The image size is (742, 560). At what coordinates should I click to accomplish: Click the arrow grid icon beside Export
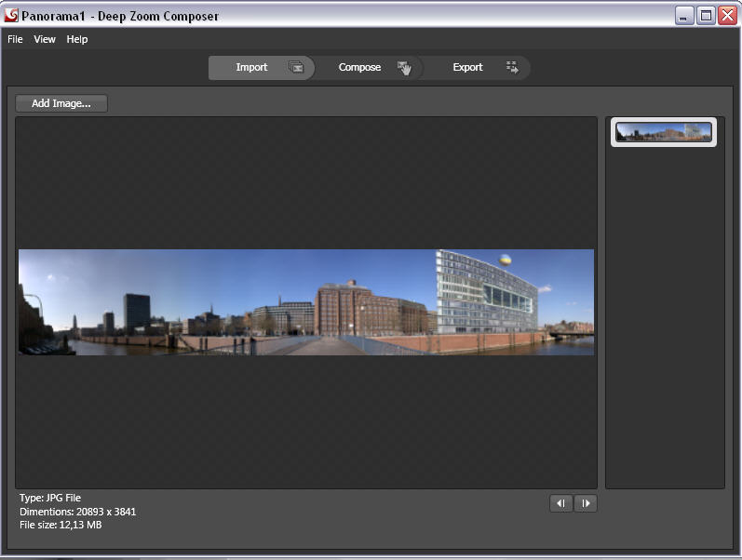pyautogui.click(x=511, y=68)
